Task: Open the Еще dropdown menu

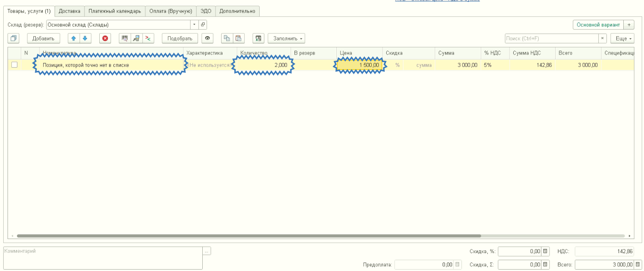Action: (x=622, y=39)
